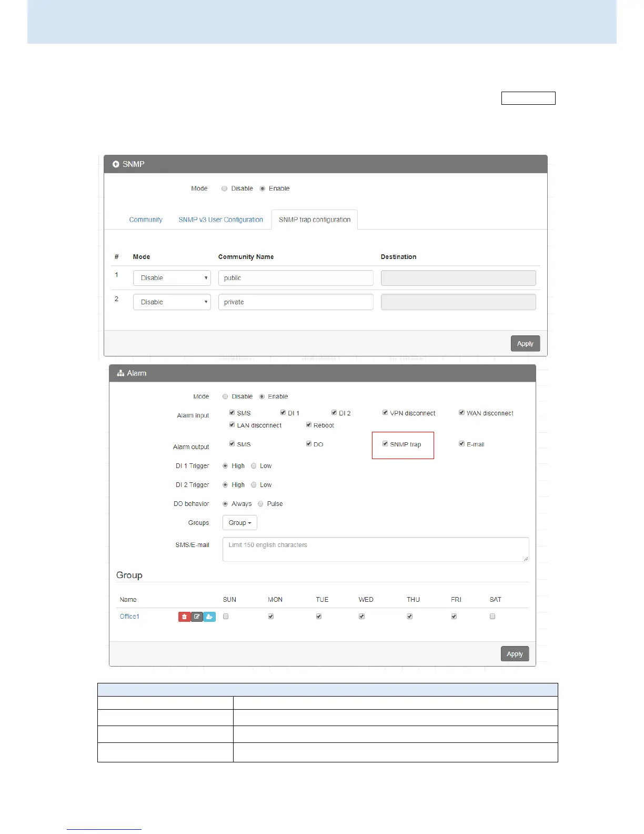This screenshot has width=644, height=834.
Task: Toggle Office1 FRI checkbox
Action: point(454,617)
